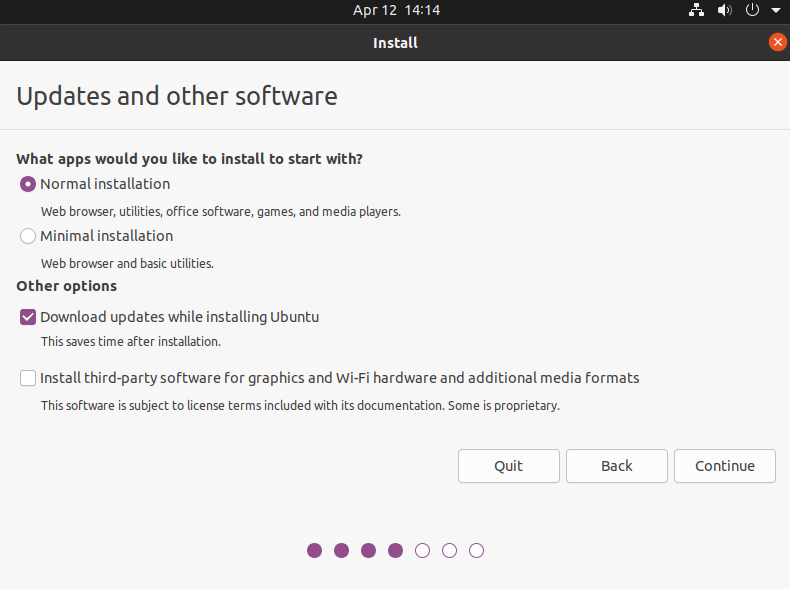Click the Minimal installation label text
This screenshot has height=589, width=790.
106,236
